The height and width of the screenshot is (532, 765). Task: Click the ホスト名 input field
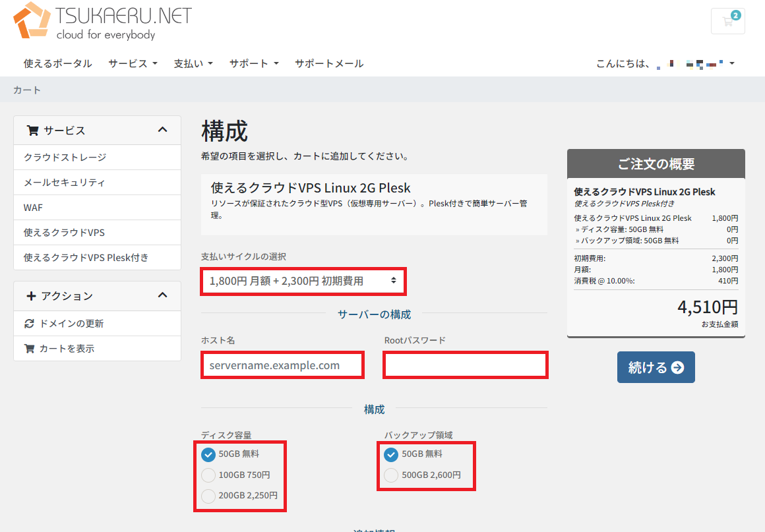282,365
